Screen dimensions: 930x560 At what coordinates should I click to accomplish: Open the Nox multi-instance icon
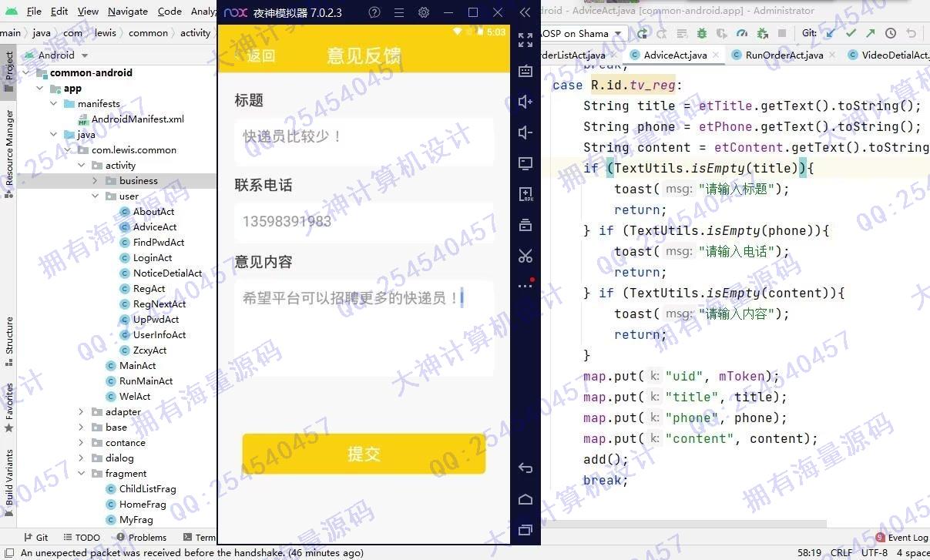(x=525, y=225)
